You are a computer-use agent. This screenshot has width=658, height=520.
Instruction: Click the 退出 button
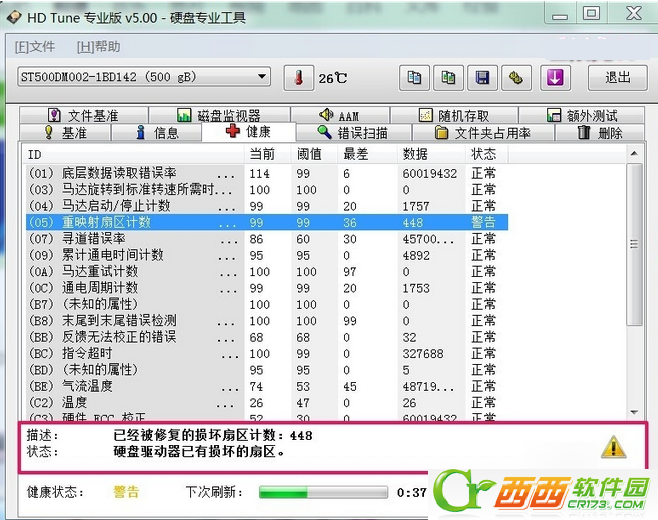617,78
